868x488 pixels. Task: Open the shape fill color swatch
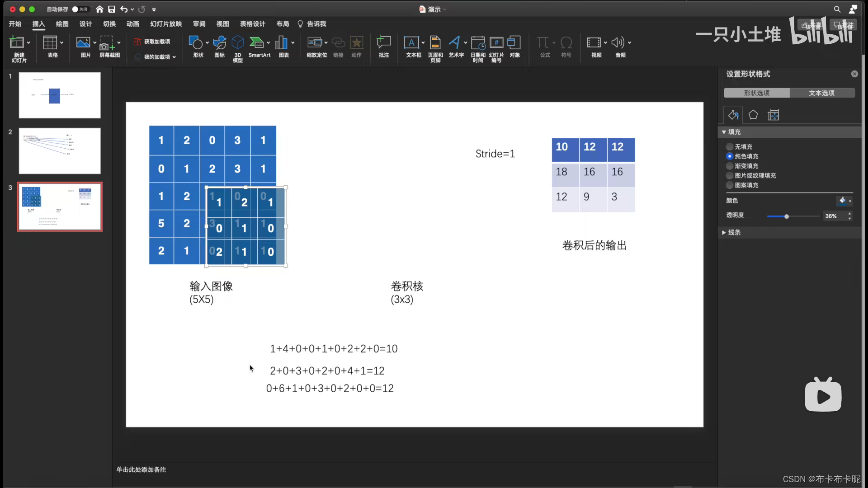[x=843, y=201]
